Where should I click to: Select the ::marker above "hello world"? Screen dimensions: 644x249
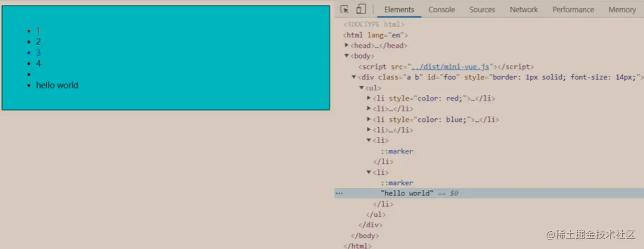(x=397, y=183)
